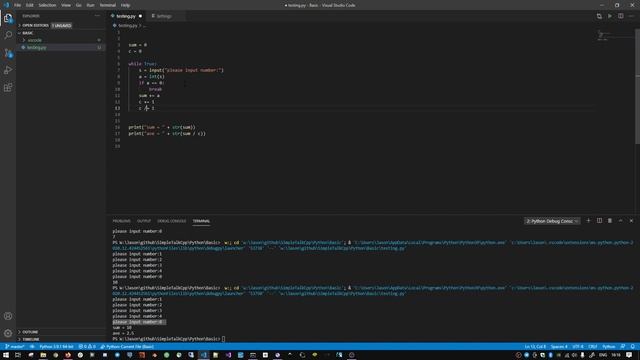The height and width of the screenshot is (360, 640).
Task: Click the Ln/Col cursor position indicator
Action: pos(536,347)
